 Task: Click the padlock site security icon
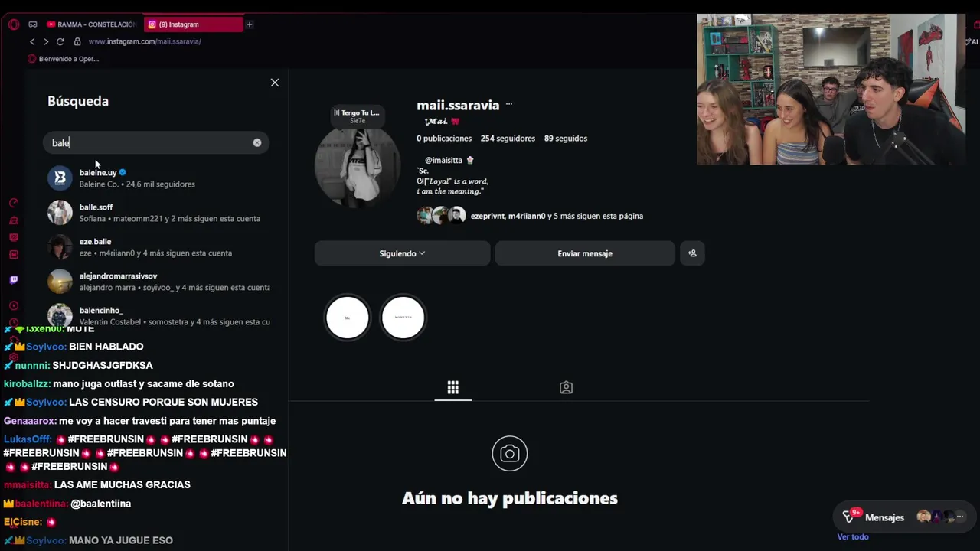point(77,41)
